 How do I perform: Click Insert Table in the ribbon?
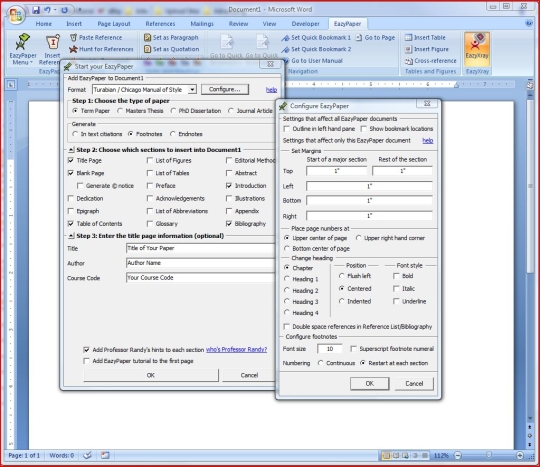[425, 38]
